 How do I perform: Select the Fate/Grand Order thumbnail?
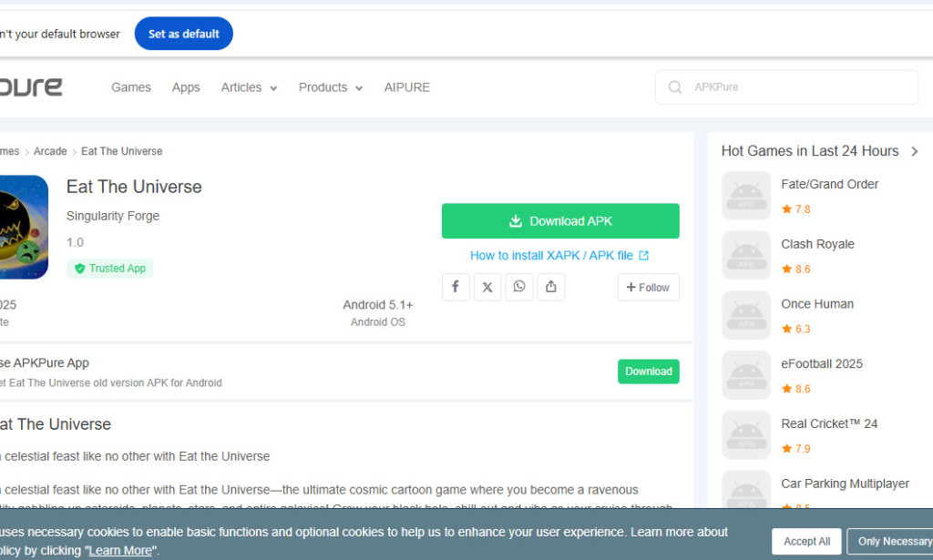[746, 195]
